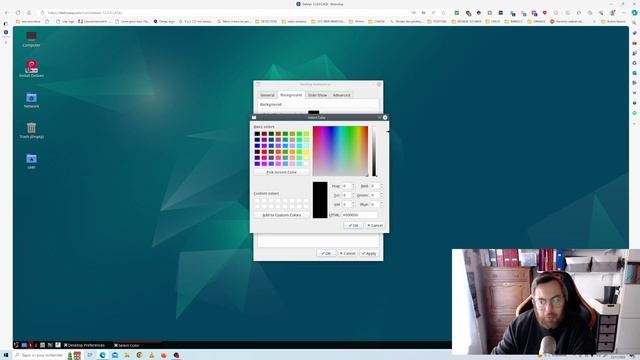Click the Val value field
Image resolution: width=640 pixels, height=360 pixels.
[x=348, y=204]
